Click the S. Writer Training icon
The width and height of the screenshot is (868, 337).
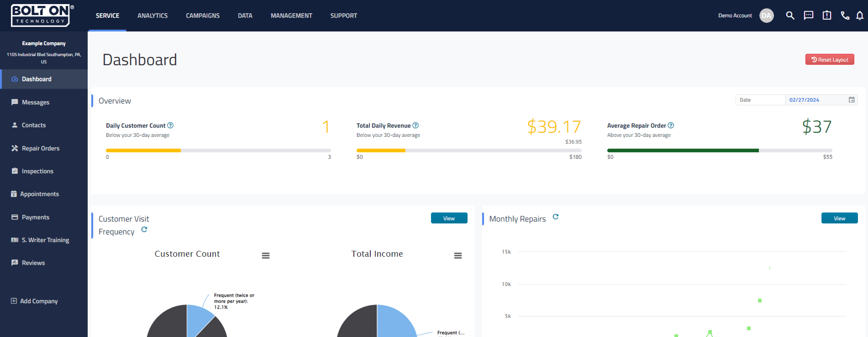15,240
